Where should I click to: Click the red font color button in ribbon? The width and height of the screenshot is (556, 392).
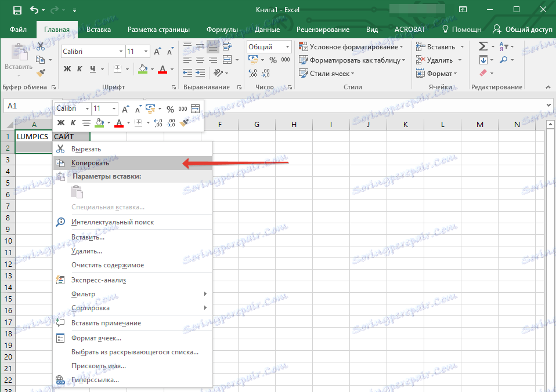click(x=162, y=69)
